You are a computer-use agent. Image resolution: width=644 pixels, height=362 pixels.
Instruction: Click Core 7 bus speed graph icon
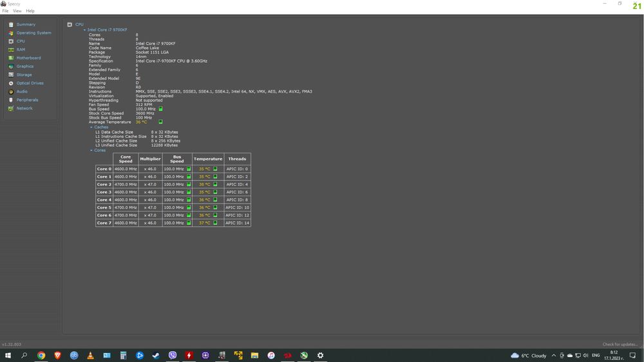point(189,223)
